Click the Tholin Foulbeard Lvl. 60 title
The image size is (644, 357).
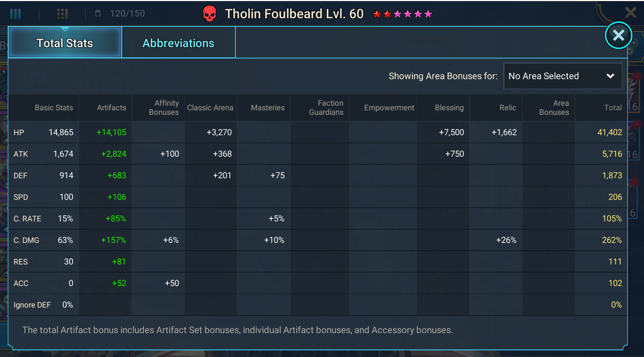[x=294, y=14]
